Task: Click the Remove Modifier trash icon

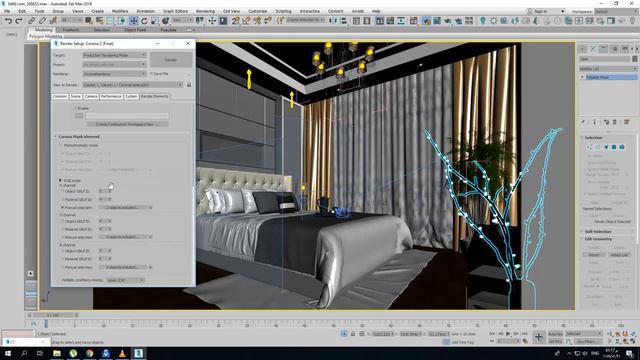Action: pyautogui.click(x=615, y=122)
